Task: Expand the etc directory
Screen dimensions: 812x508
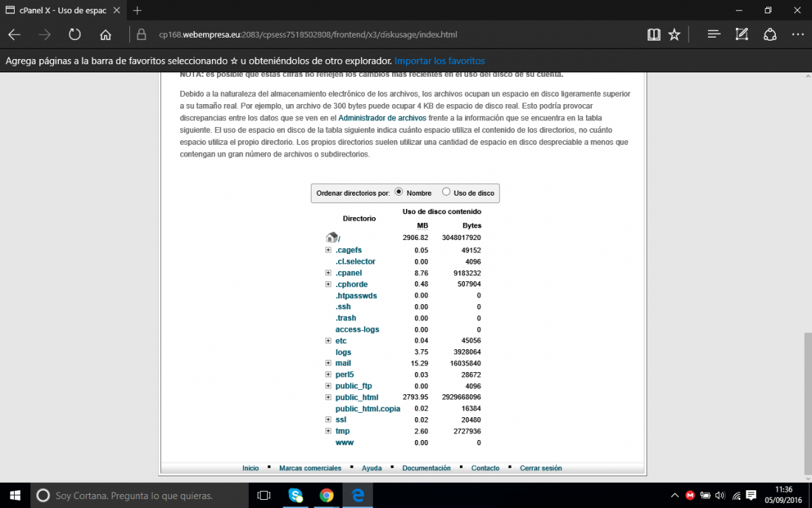Action: point(328,340)
